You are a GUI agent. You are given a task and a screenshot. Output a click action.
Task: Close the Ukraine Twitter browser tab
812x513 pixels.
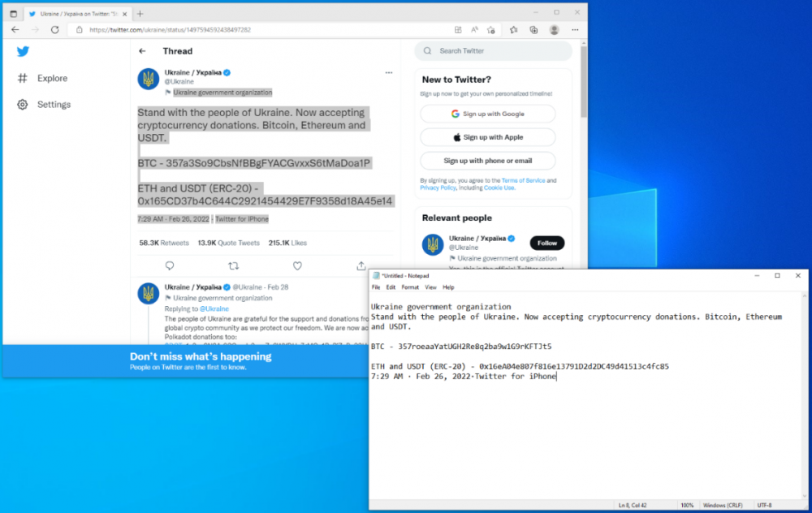click(x=125, y=14)
